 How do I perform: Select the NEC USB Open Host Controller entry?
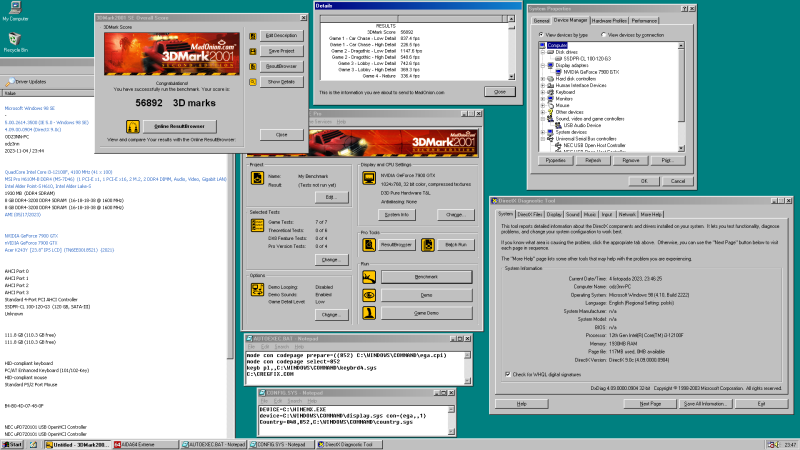click(x=594, y=145)
